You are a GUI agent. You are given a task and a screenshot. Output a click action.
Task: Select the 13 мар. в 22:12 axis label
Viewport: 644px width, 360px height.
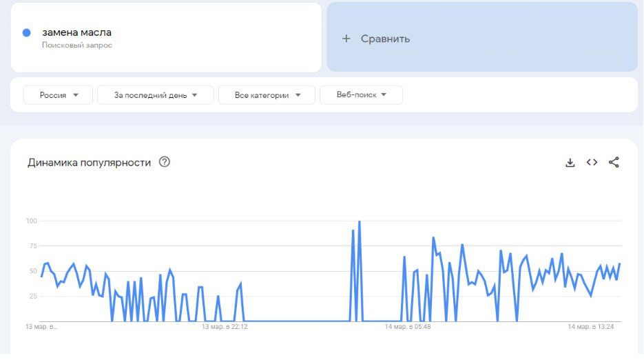225,327
